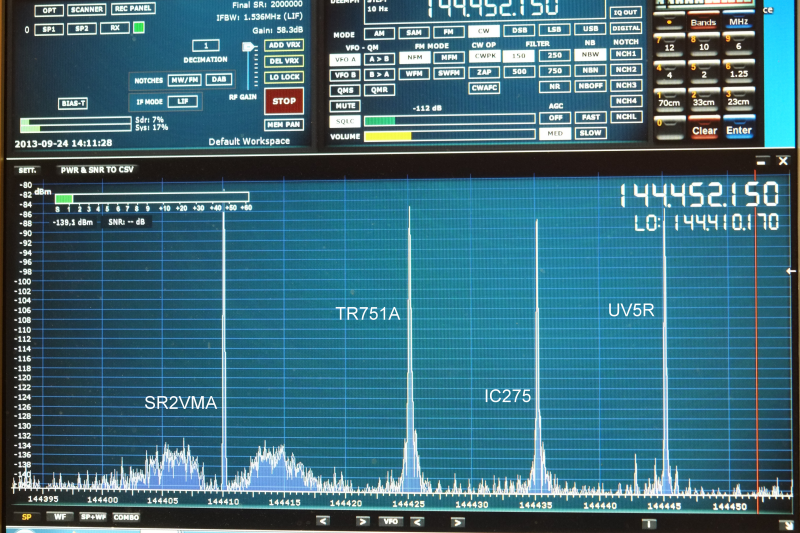Image resolution: width=800 pixels, height=533 pixels.
Task: Click PWR & SNR TO CSV
Action: click(x=97, y=169)
